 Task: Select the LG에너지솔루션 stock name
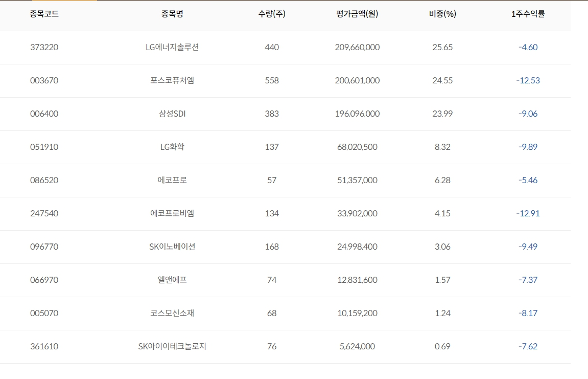click(172, 48)
